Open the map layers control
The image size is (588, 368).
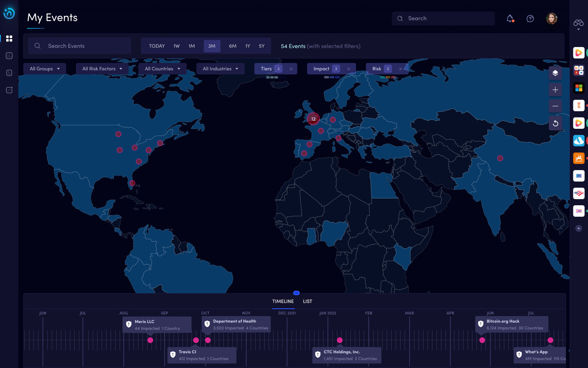point(555,73)
